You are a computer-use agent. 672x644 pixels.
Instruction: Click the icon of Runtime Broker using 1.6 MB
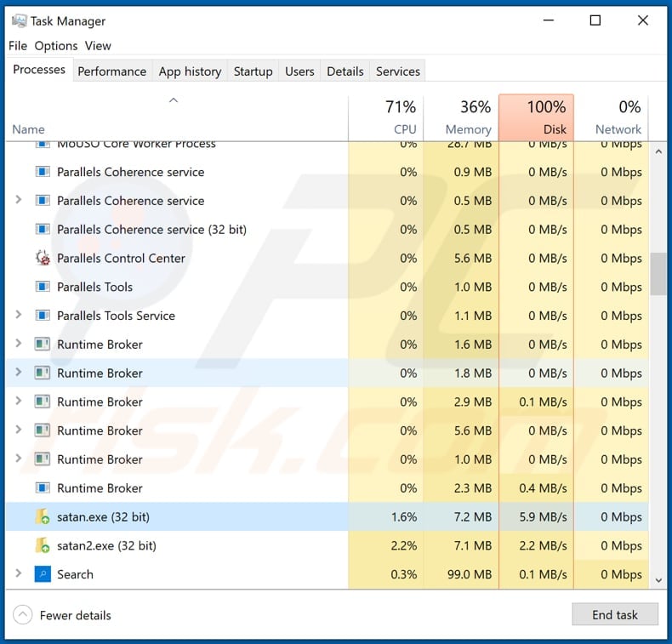(43, 344)
